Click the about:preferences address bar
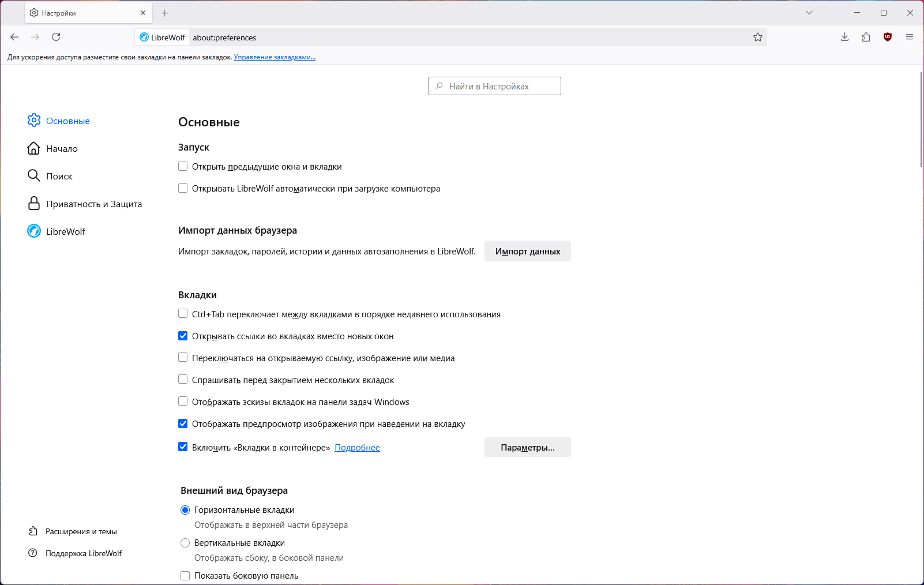Image resolution: width=924 pixels, height=585 pixels. (450, 37)
